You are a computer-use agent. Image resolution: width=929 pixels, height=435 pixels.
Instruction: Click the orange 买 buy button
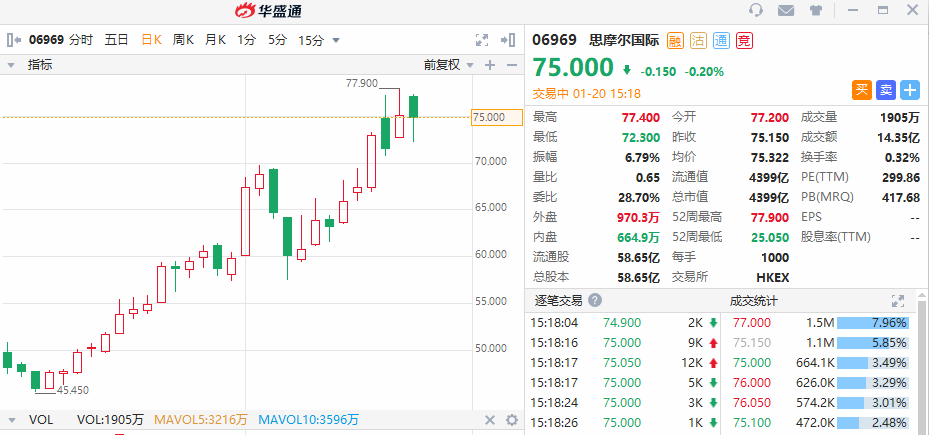tap(862, 90)
